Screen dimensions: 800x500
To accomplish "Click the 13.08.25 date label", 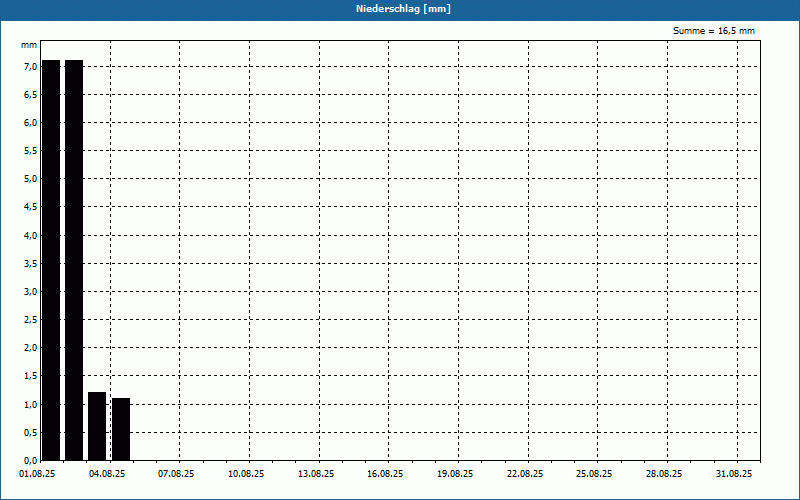I will (x=316, y=474).
